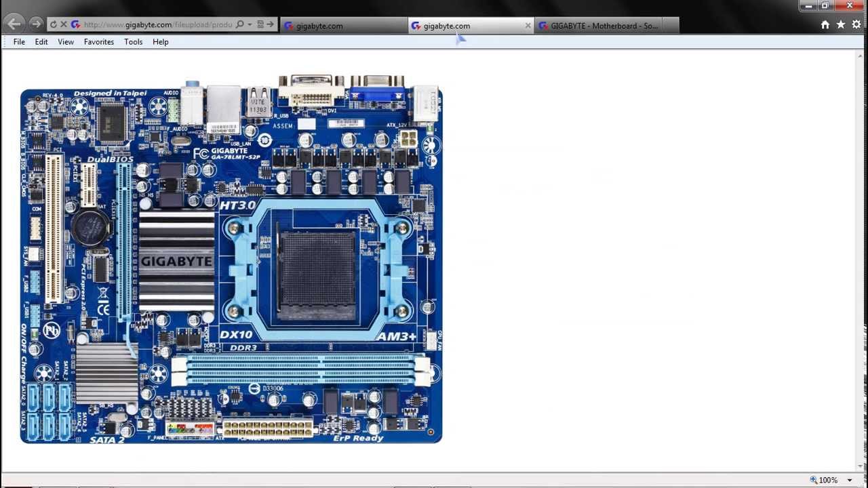
Task: Click the 100% zoom level button
Action: click(824, 480)
